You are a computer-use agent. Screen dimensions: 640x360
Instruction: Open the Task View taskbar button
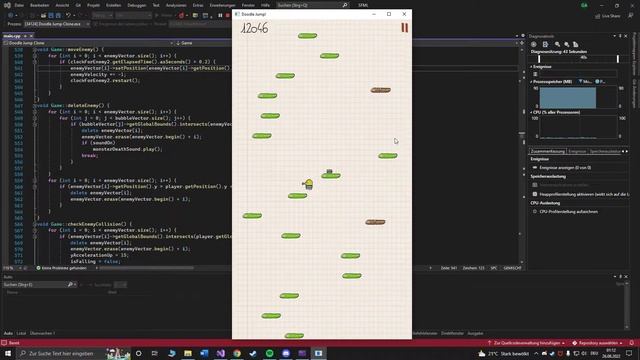pos(155,353)
